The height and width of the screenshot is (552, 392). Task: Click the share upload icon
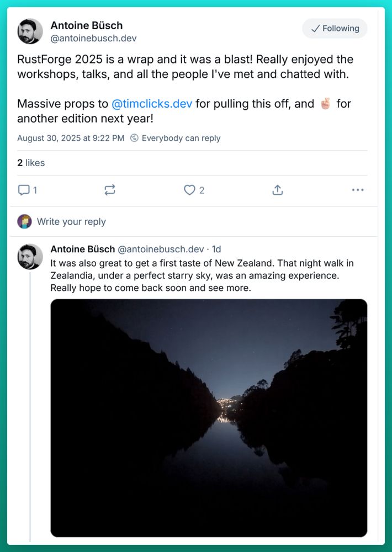(278, 190)
